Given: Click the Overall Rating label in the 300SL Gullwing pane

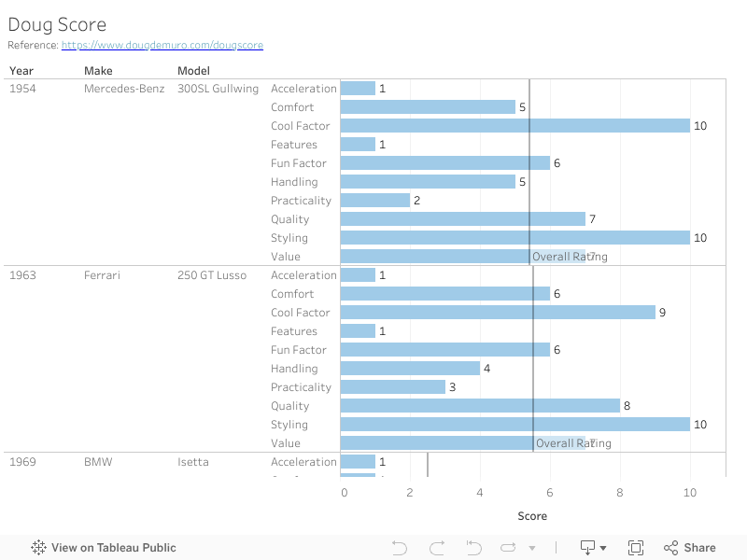Looking at the screenshot, I should point(570,257).
